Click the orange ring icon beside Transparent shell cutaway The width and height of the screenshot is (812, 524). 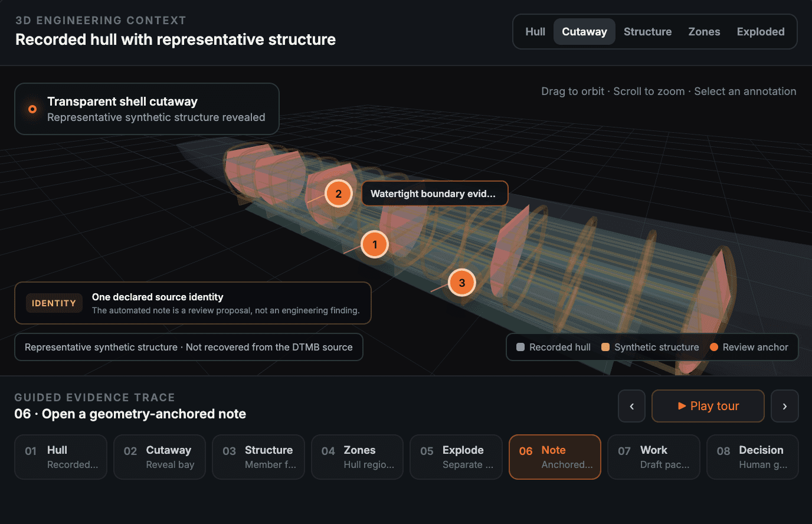click(x=32, y=109)
